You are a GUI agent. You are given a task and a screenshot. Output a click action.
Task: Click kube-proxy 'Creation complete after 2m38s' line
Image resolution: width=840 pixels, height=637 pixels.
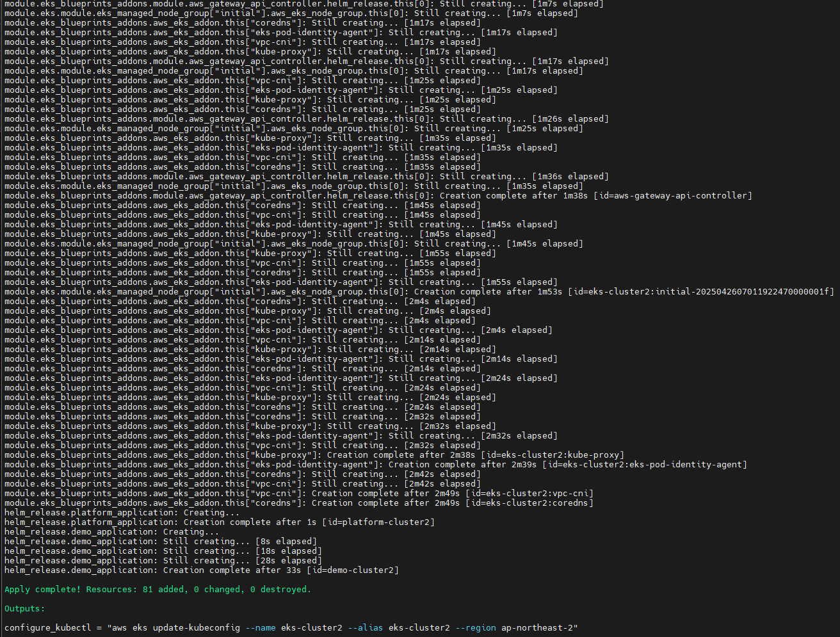point(314,455)
